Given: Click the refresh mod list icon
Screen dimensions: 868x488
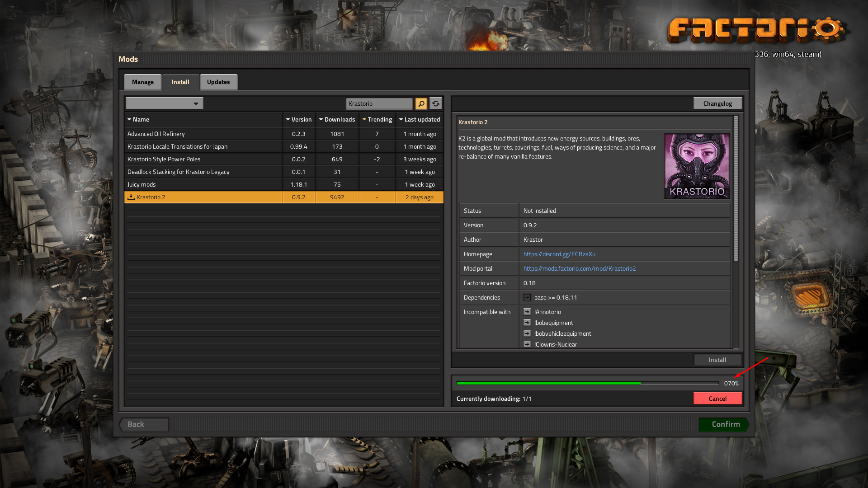Looking at the screenshot, I should [x=435, y=103].
